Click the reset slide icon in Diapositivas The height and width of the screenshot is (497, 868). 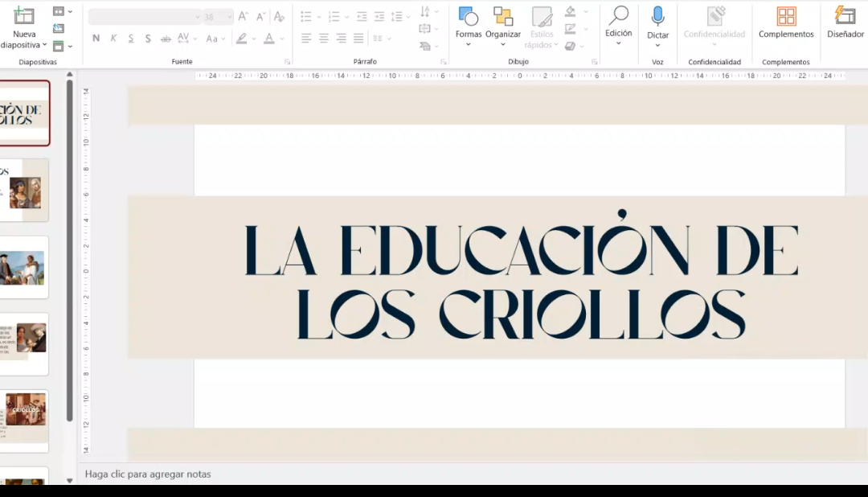[x=58, y=29]
